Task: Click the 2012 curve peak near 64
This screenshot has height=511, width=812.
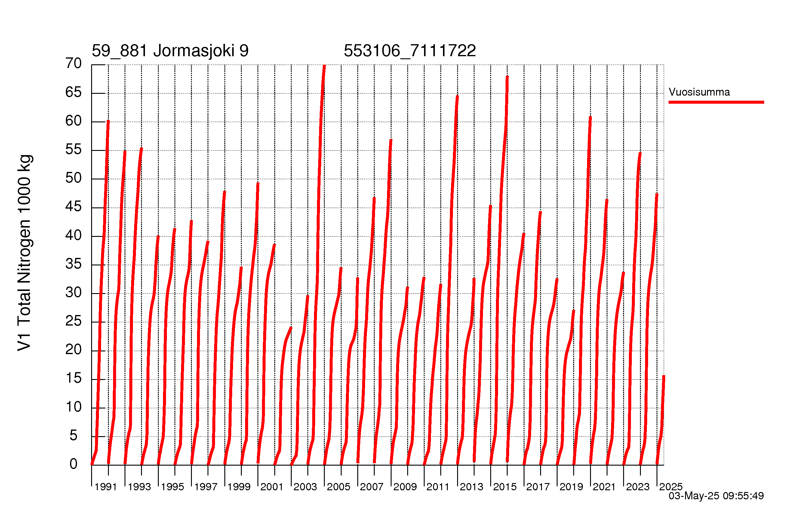Action: point(457,97)
